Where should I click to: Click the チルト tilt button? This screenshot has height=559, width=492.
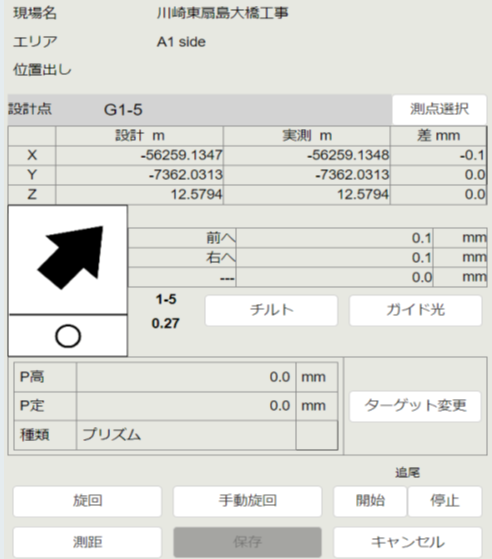[x=271, y=310]
